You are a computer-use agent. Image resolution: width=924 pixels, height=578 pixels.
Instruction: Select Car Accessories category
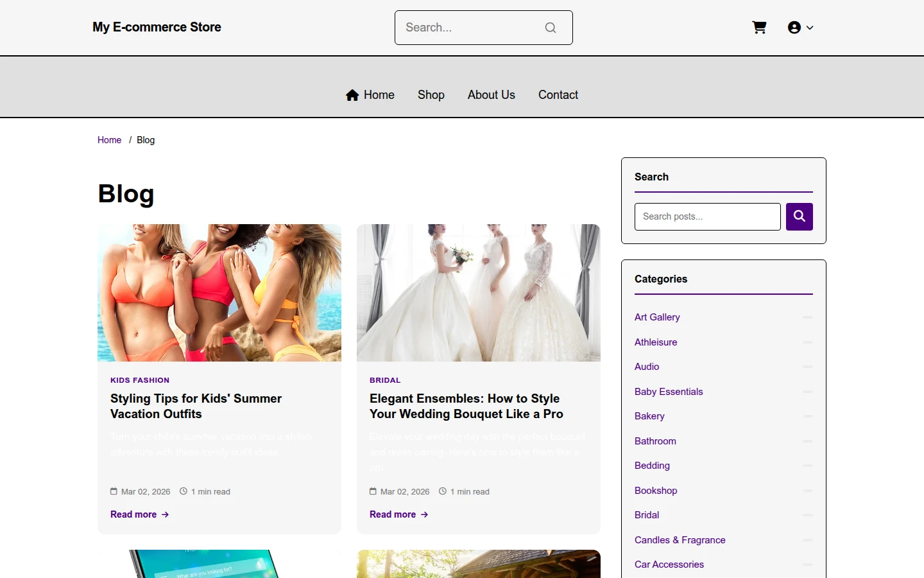tap(669, 565)
